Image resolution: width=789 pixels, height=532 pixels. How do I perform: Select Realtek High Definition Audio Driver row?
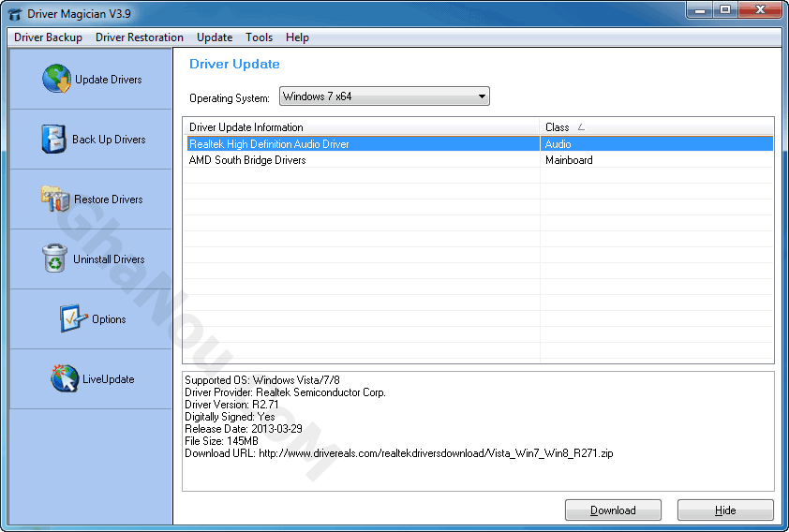(x=478, y=144)
